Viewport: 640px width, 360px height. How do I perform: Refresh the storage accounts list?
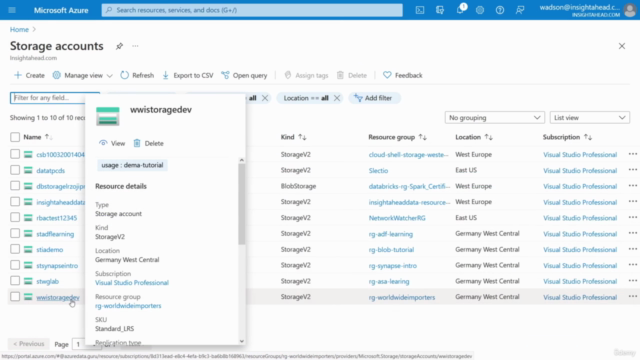[x=137, y=75]
